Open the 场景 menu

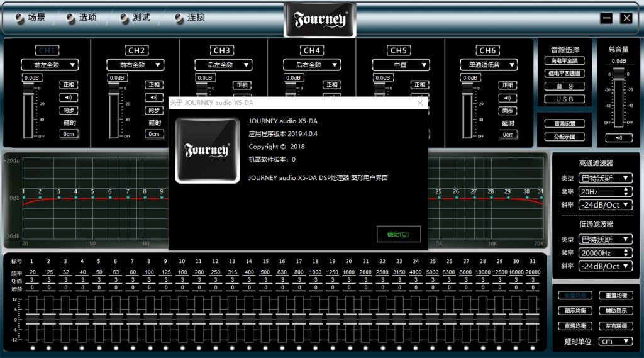click(31, 18)
